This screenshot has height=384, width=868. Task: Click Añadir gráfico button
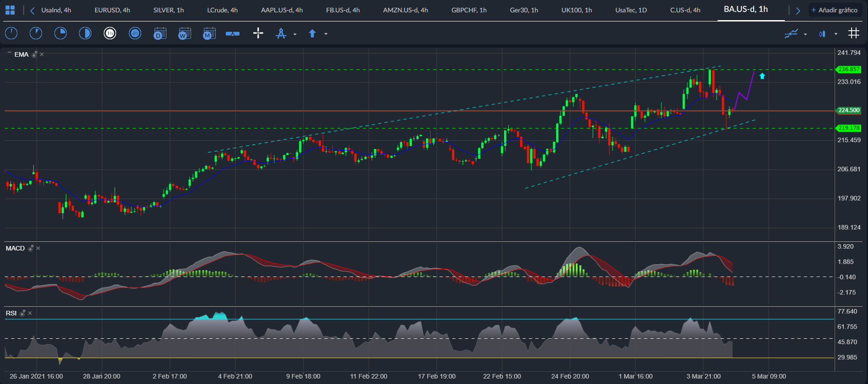coord(835,10)
